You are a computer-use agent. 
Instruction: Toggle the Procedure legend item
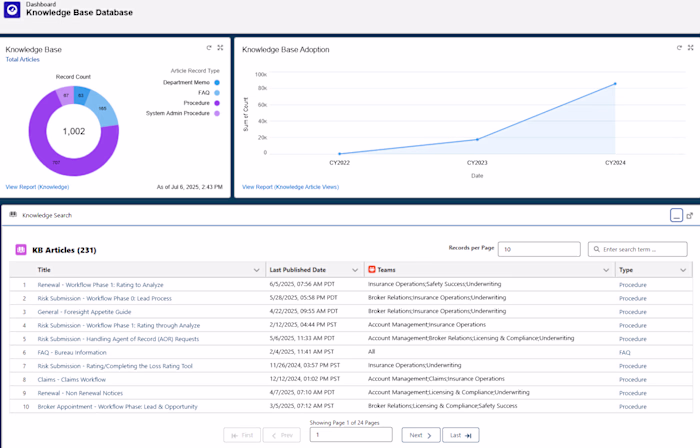pos(194,102)
